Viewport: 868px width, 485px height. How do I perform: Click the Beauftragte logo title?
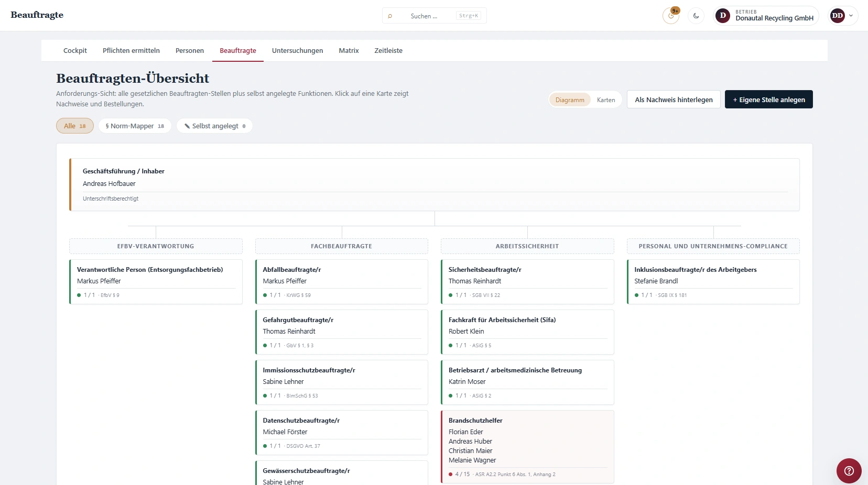point(37,15)
